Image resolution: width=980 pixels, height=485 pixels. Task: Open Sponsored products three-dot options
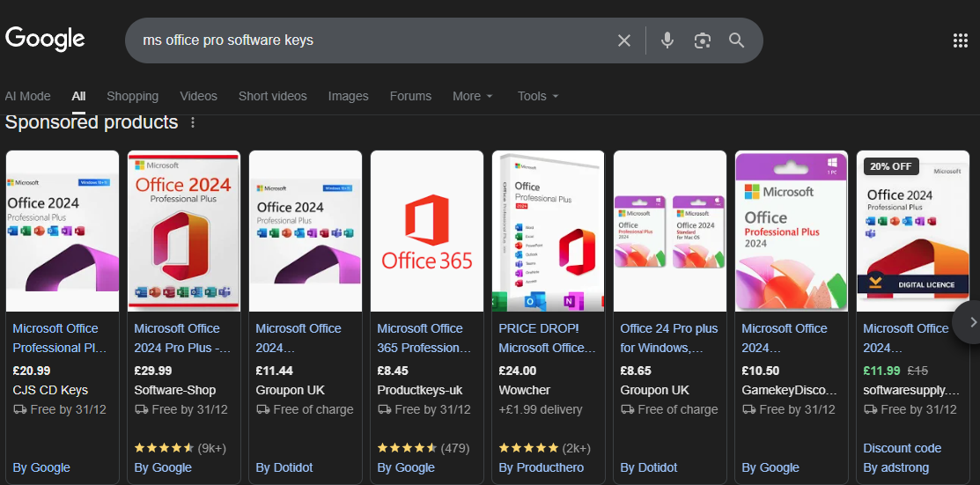click(x=194, y=122)
